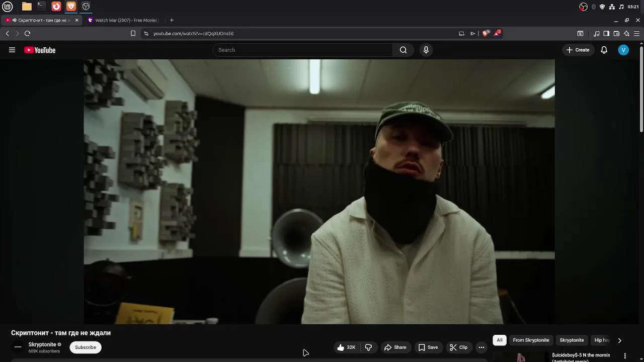Open the Skryptonite channel avatar

pos(18,347)
